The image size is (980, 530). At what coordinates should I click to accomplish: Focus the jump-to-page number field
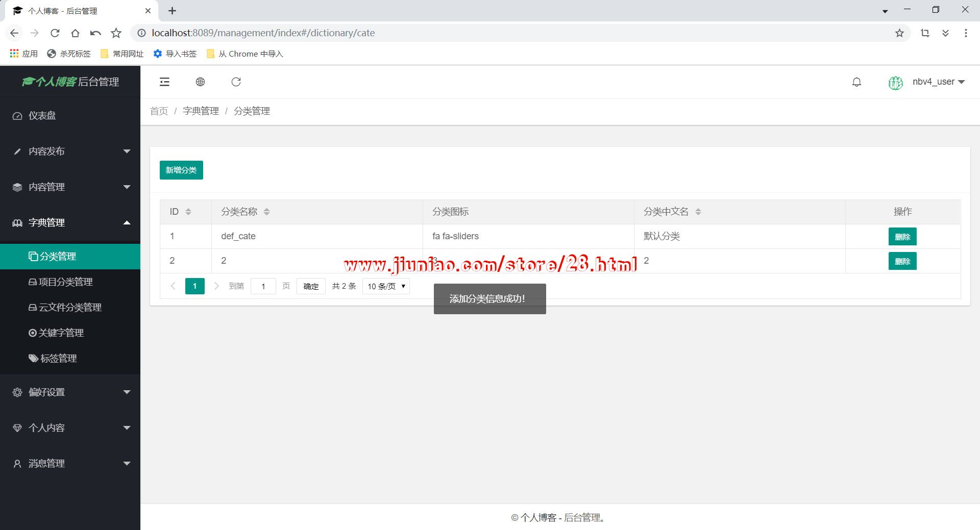263,286
